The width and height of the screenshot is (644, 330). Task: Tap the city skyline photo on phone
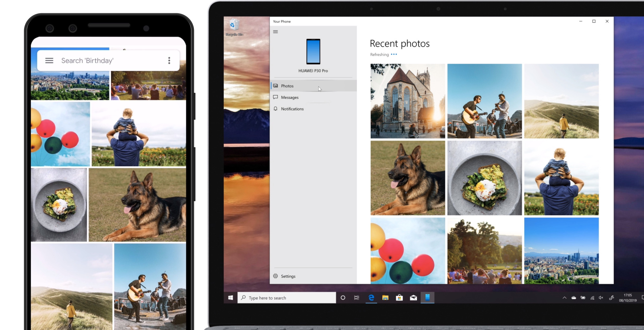(x=70, y=85)
